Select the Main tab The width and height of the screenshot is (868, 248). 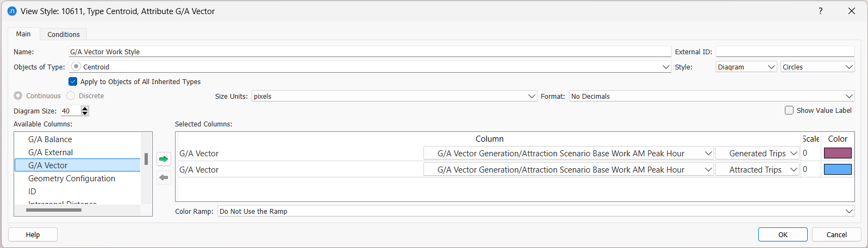[x=23, y=34]
